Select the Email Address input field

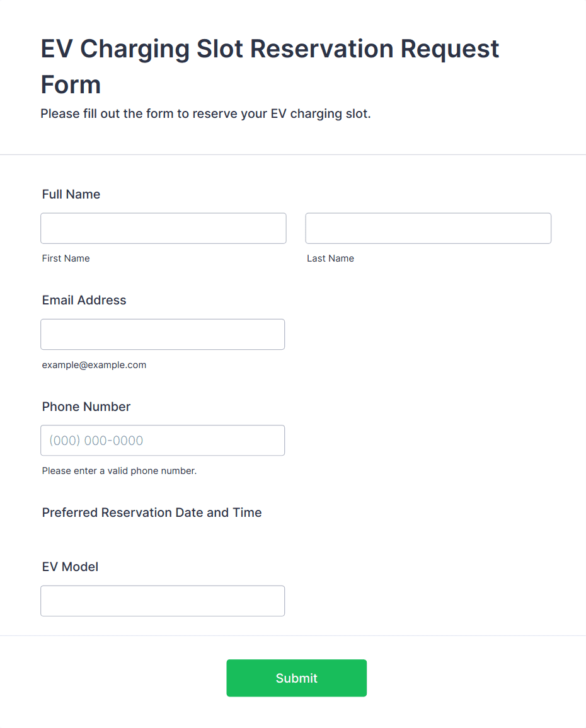coord(163,334)
